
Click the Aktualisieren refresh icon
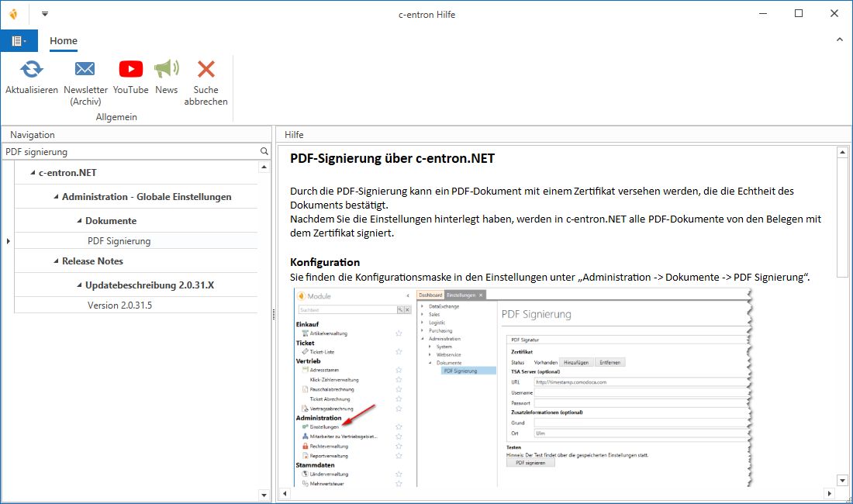tap(32, 70)
